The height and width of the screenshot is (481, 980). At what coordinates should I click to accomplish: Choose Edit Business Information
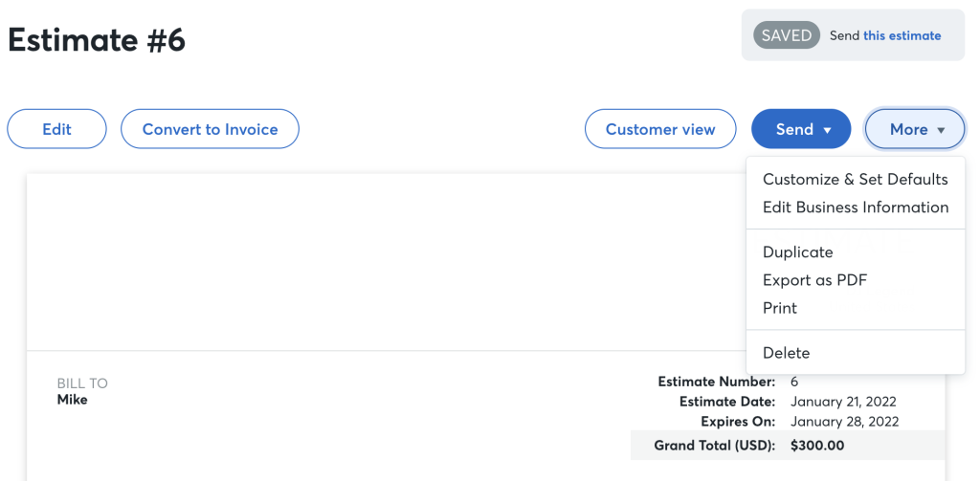coord(856,208)
